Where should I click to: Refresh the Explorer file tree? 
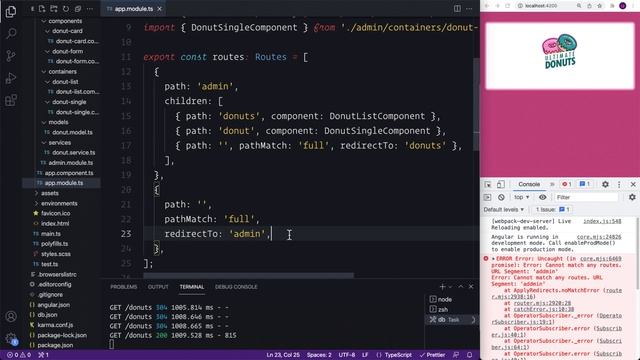pos(66,9)
